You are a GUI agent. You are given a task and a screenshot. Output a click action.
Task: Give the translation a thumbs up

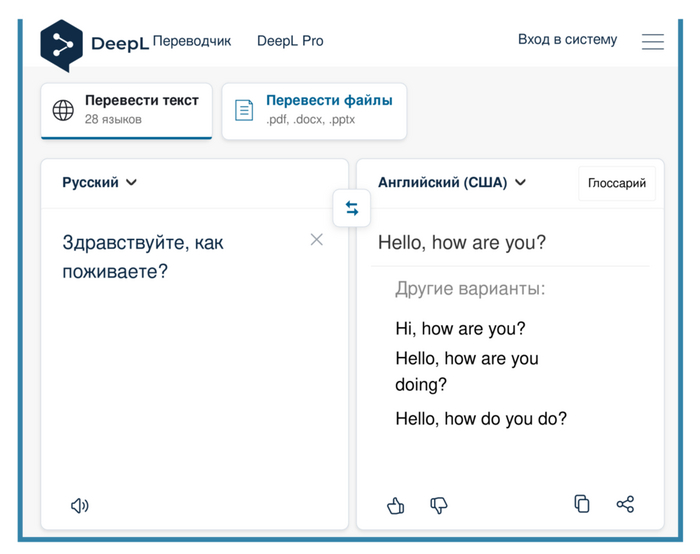coord(396,506)
